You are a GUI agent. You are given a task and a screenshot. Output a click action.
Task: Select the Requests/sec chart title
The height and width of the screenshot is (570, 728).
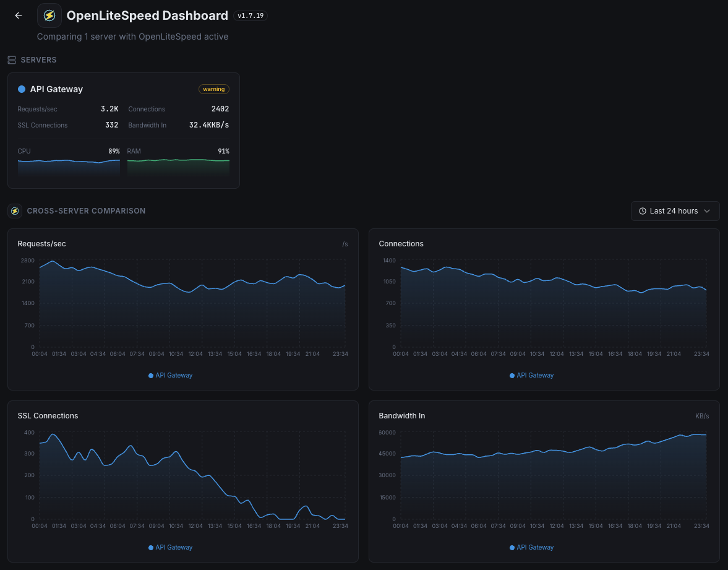tap(41, 243)
